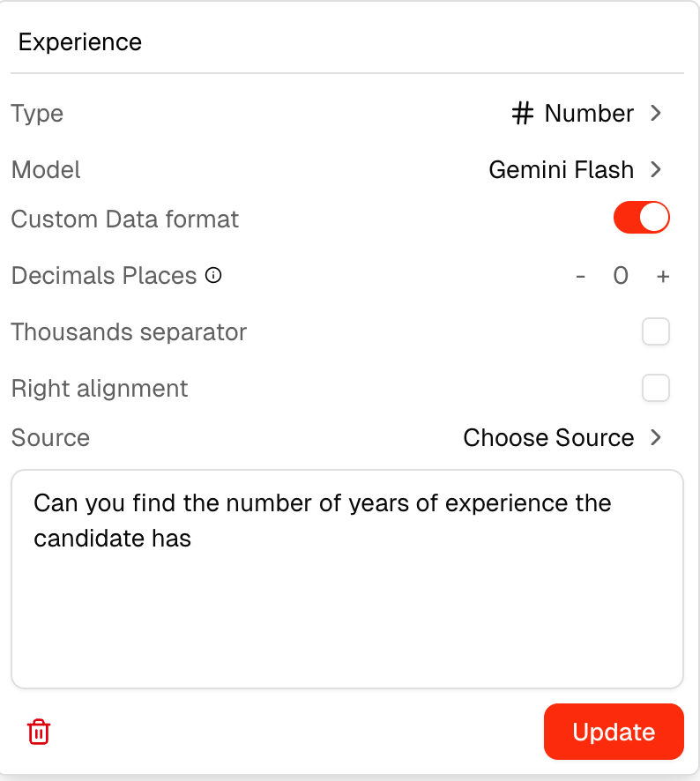Click inside the prompt text area
The image size is (700, 781).
coord(346,599)
